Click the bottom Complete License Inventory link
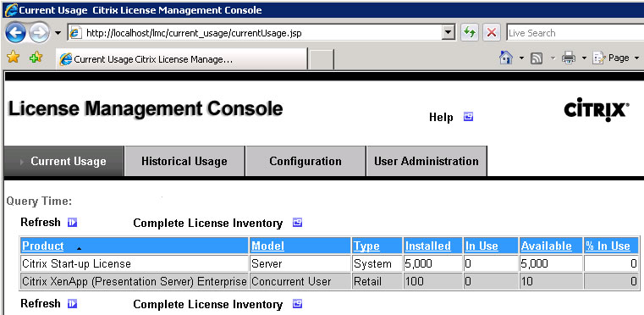 tap(208, 305)
